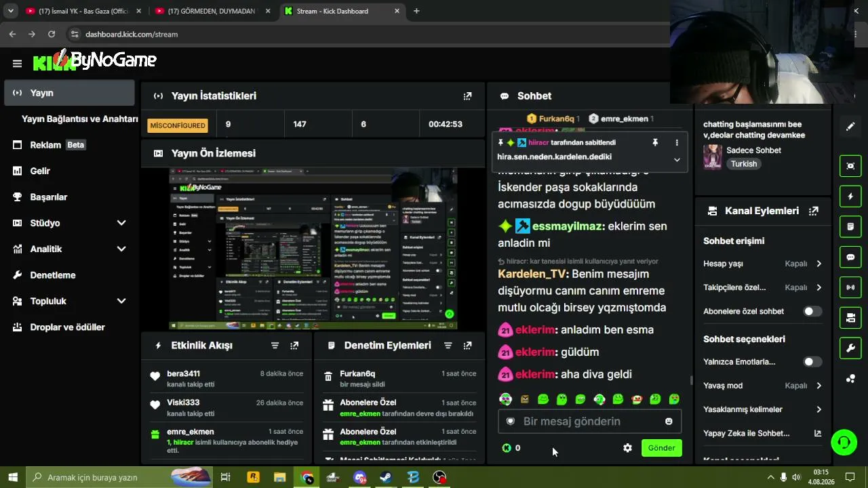The image size is (868, 488).
Task: Open Yayın Bağlantısı ve Anahtarı page
Action: 79,119
